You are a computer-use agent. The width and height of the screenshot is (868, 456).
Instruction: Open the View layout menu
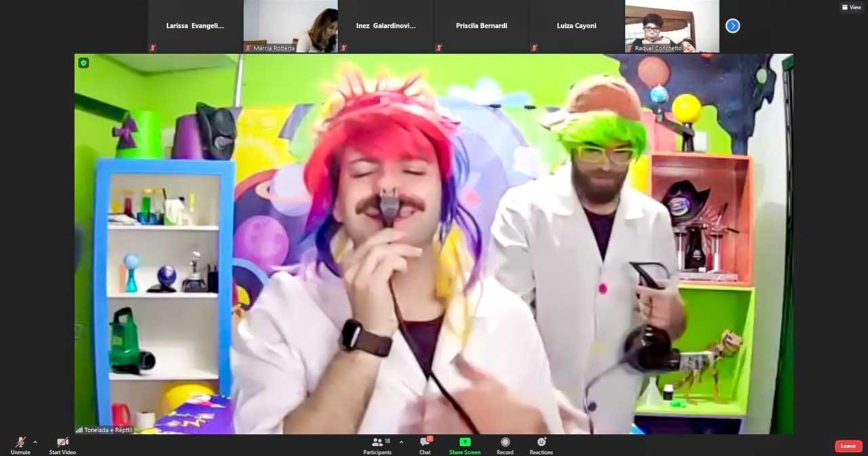pyautogui.click(x=851, y=7)
